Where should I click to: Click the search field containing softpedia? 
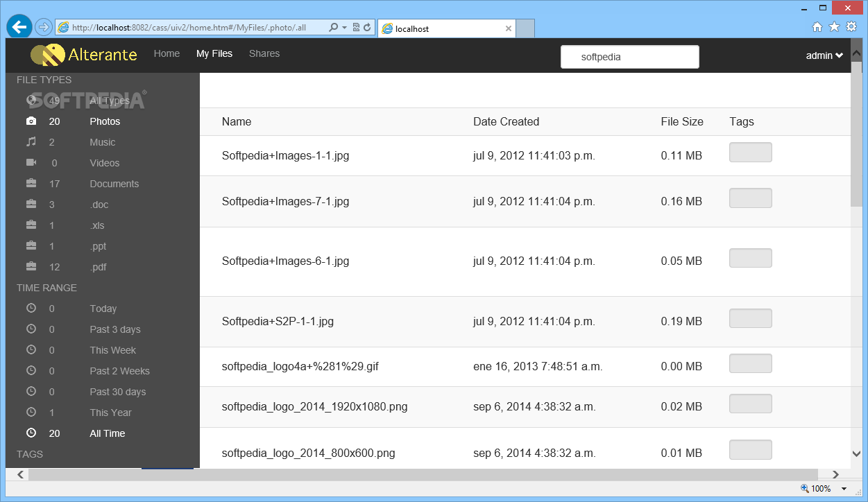630,57
